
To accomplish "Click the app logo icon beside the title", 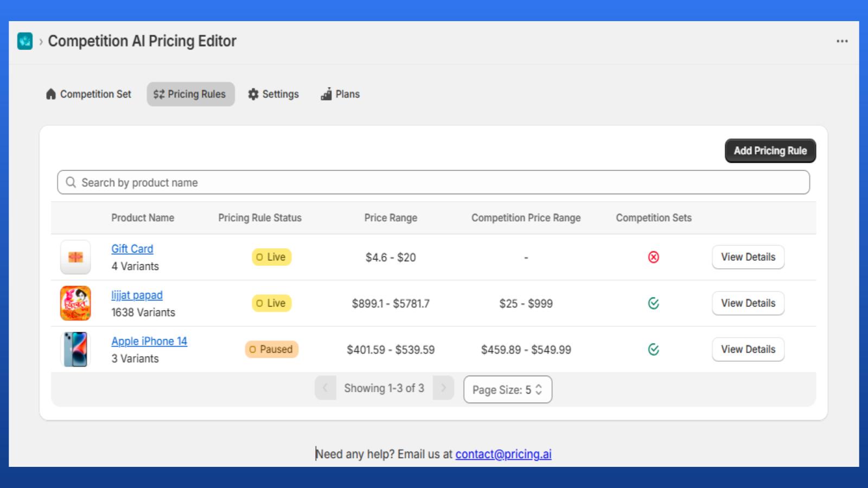I will pos(25,41).
